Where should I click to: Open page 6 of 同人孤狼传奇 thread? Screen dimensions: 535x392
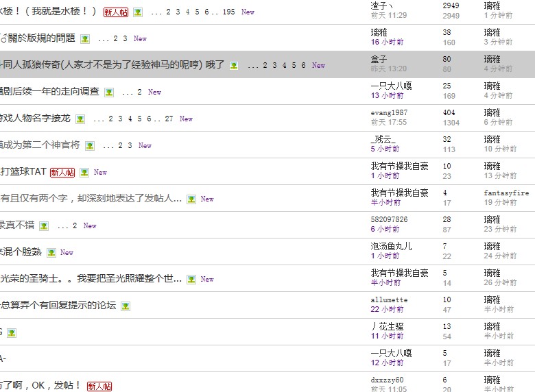tap(303, 65)
